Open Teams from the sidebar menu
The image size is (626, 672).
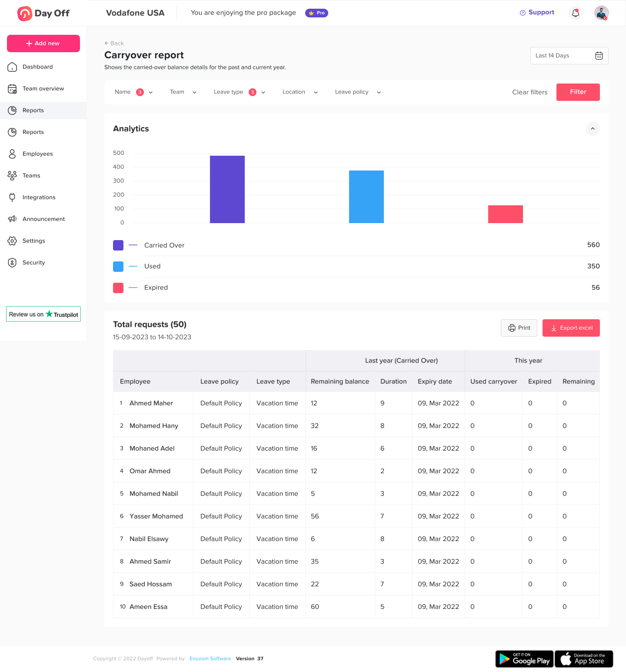pos(31,176)
